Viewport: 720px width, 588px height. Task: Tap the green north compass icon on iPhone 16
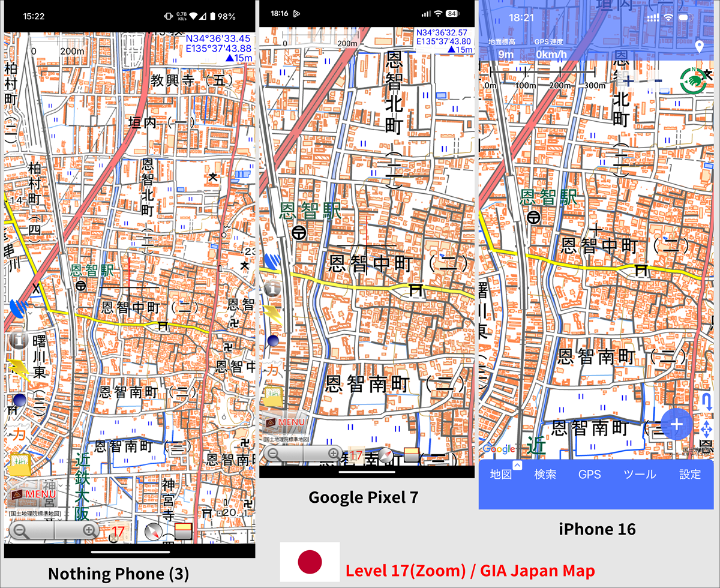(x=693, y=81)
